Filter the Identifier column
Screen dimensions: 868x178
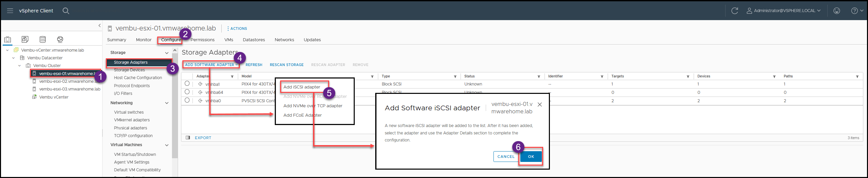(x=602, y=77)
